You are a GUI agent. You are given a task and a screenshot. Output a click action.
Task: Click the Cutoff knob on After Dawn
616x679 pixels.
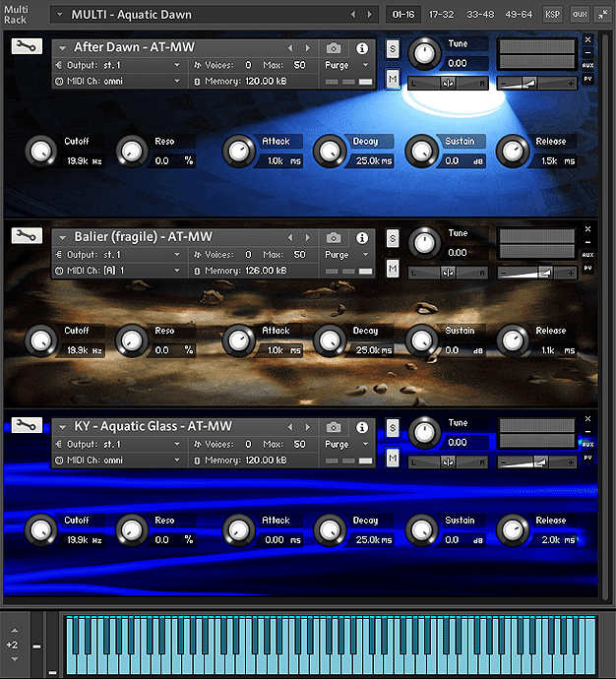pyautogui.click(x=40, y=152)
